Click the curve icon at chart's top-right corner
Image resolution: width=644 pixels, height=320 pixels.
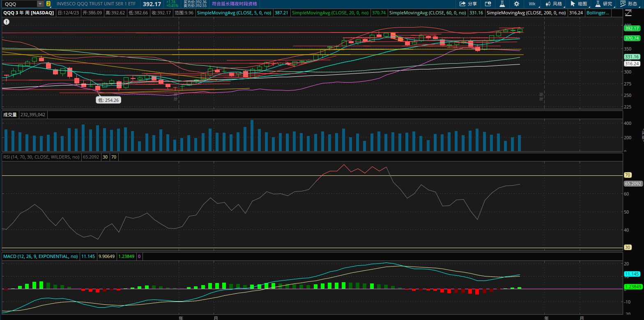pyautogui.click(x=628, y=13)
